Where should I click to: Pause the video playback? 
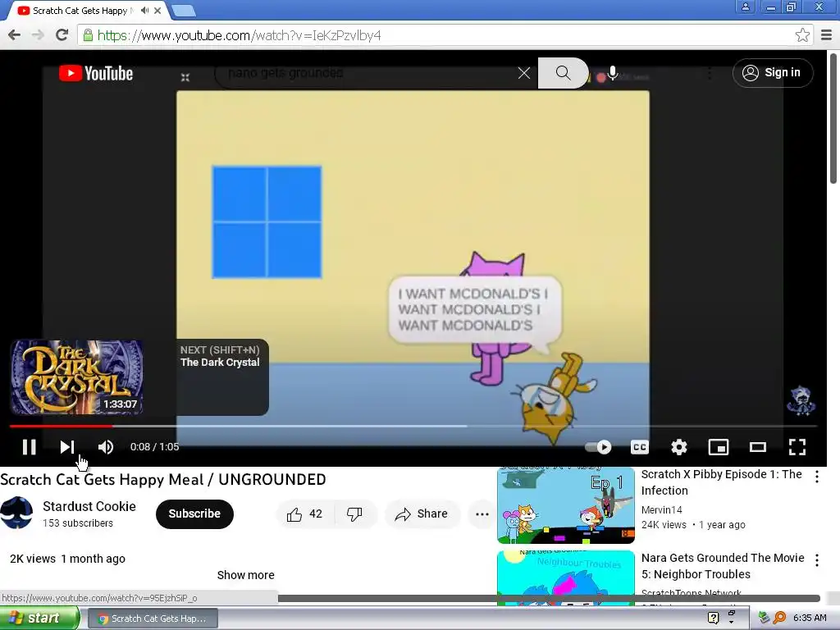coord(30,447)
